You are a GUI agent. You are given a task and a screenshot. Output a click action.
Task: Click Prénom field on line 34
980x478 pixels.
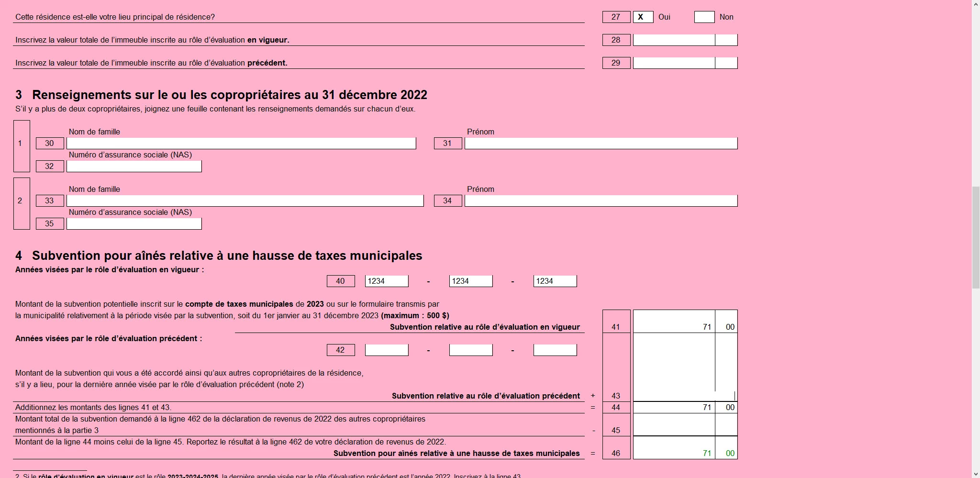click(601, 201)
